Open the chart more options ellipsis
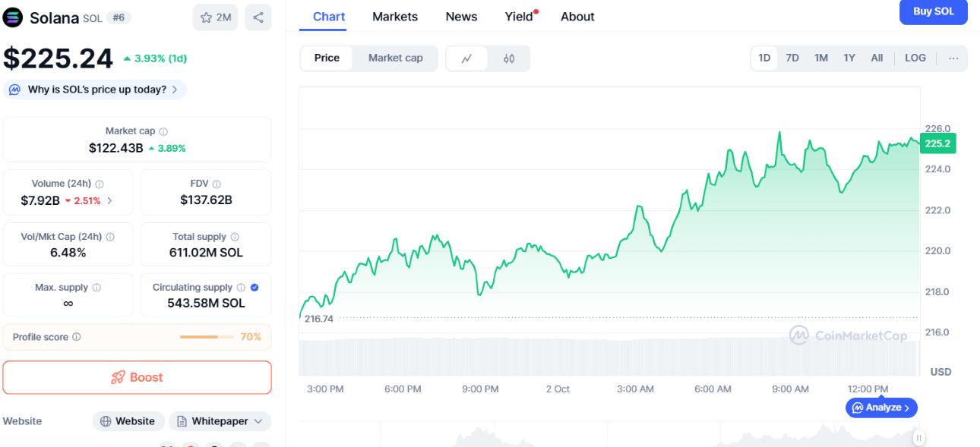This screenshot has height=447, width=980. click(953, 58)
